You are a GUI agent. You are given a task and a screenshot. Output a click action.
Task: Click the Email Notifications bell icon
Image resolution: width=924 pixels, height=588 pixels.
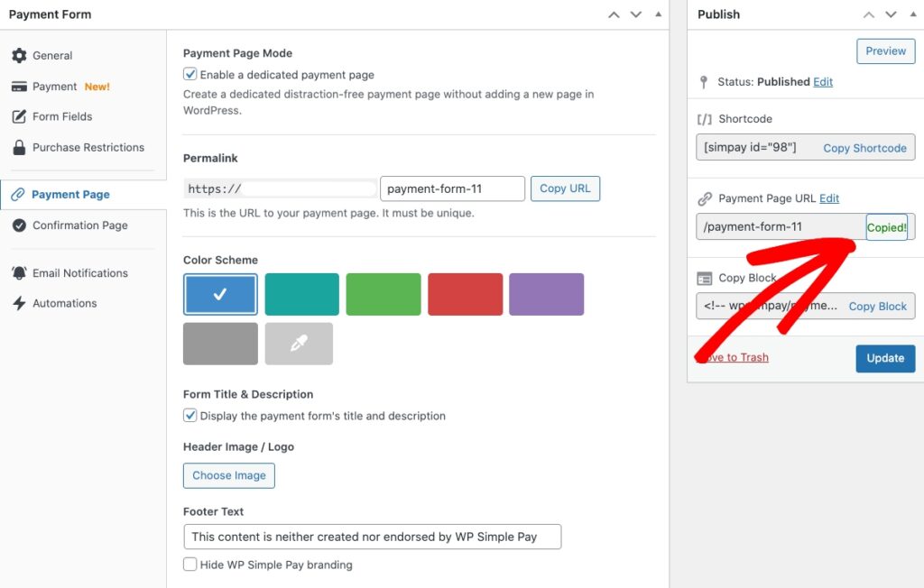pos(19,273)
